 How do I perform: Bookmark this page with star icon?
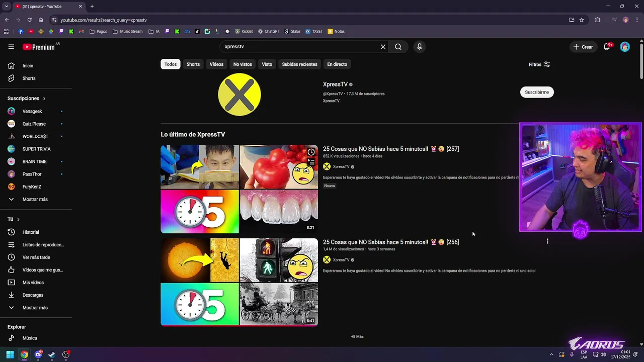tap(582, 20)
